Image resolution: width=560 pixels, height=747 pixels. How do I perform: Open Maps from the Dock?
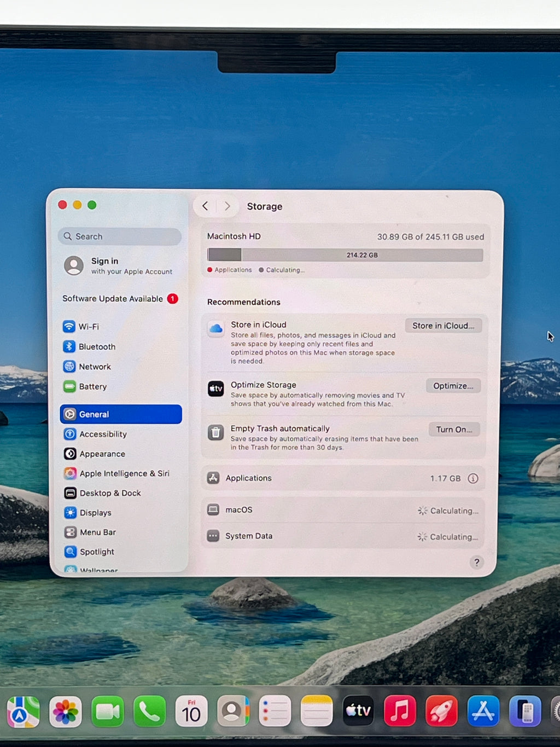click(23, 712)
